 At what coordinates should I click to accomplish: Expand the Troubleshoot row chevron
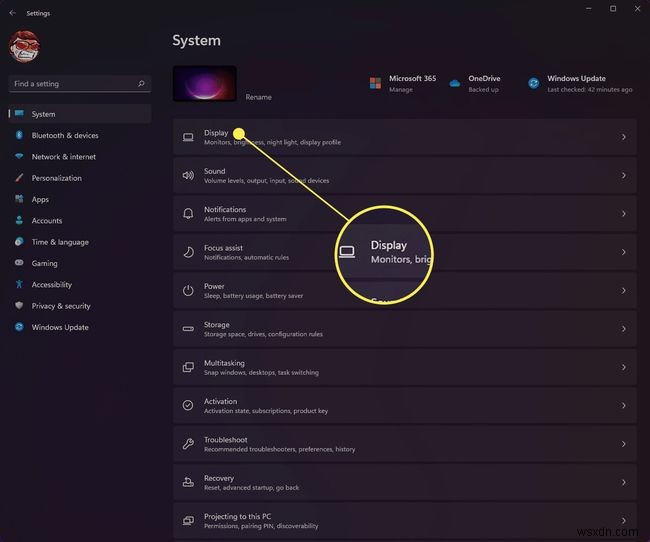623,444
